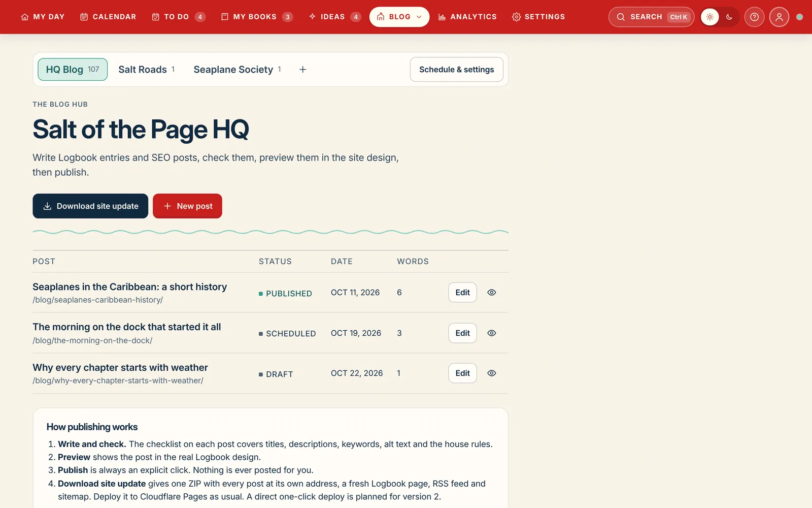Click the Ideas count badge 4
The image size is (812, 508).
point(356,17)
